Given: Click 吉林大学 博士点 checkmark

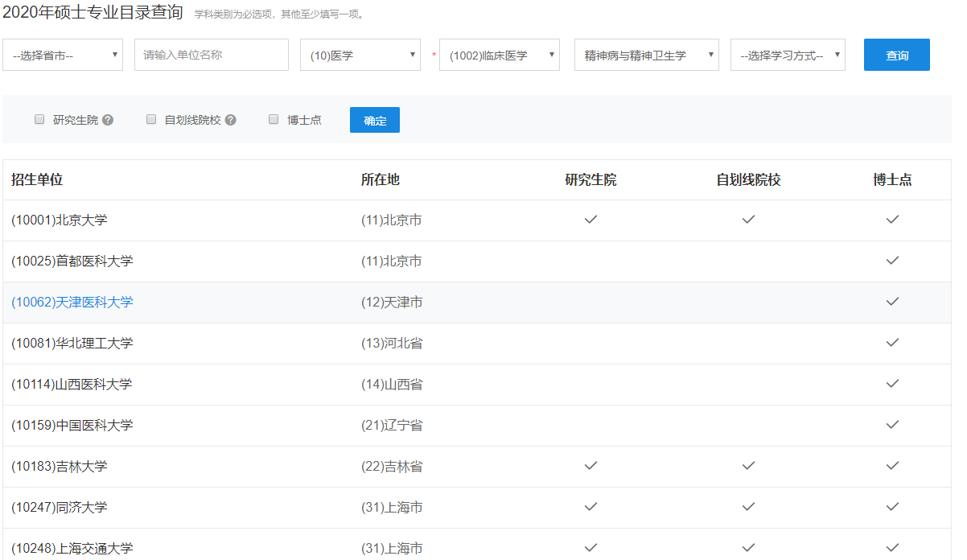Looking at the screenshot, I should [892, 465].
